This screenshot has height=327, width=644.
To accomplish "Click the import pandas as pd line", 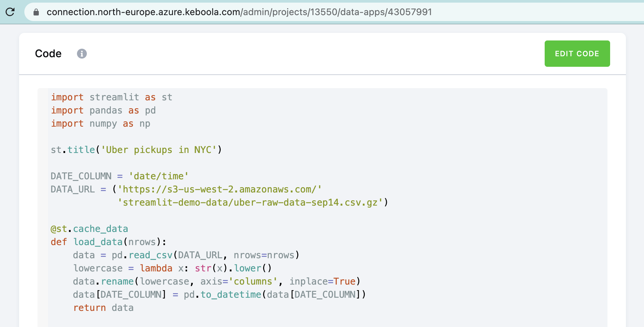I will (103, 110).
